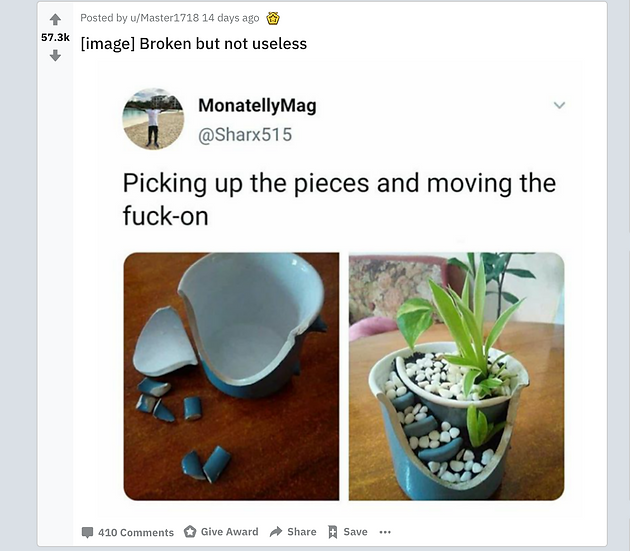Open the broken blue pot photo
The height and width of the screenshot is (551, 630).
point(231,377)
